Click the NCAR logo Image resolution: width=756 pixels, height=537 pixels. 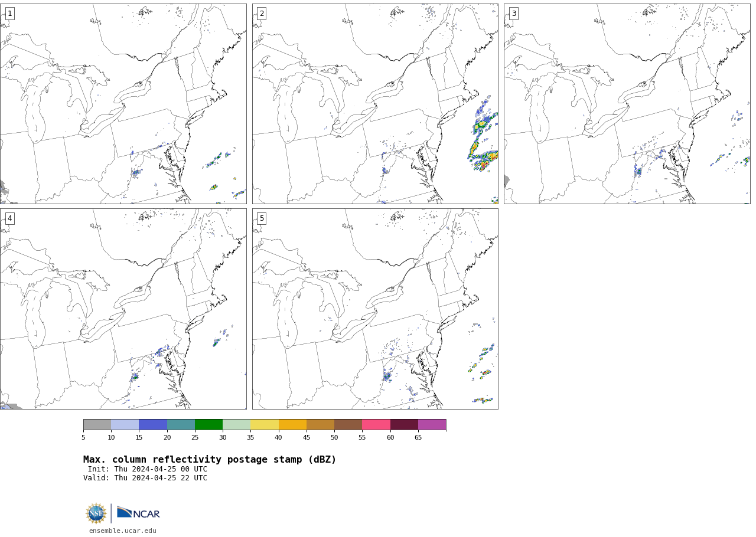[x=138, y=513]
